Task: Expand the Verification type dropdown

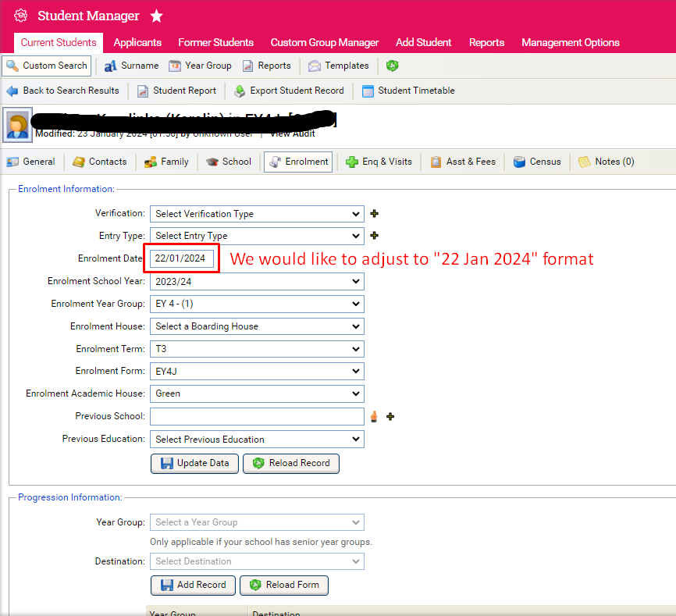Action: [257, 214]
